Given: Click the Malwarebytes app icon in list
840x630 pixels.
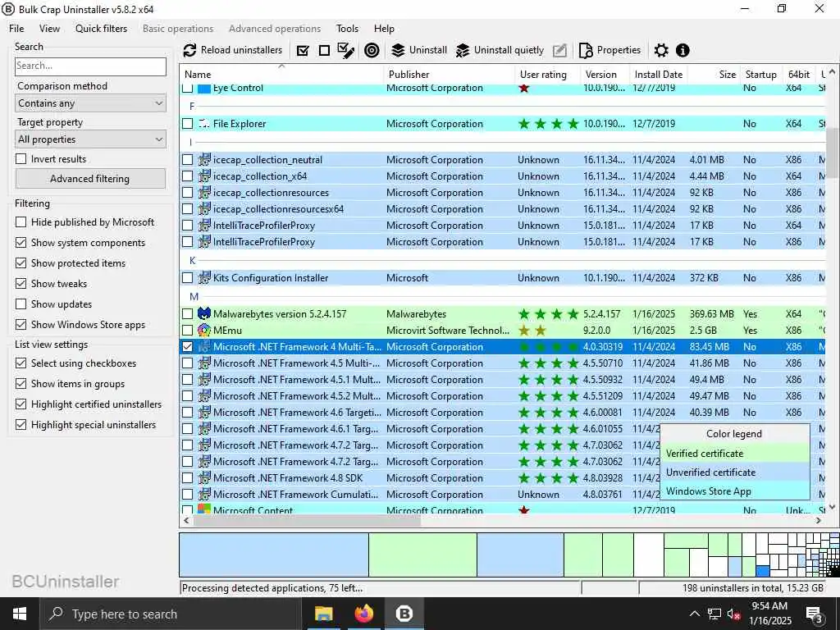Looking at the screenshot, I should pos(204,314).
